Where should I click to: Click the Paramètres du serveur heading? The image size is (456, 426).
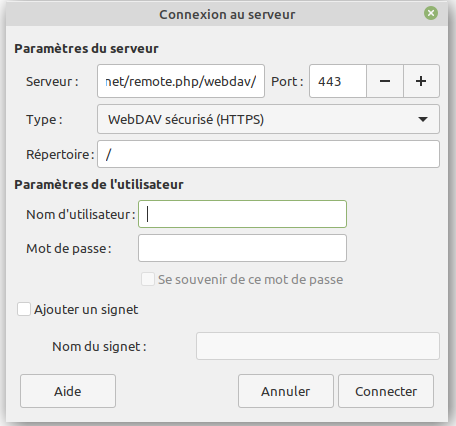click(86, 49)
